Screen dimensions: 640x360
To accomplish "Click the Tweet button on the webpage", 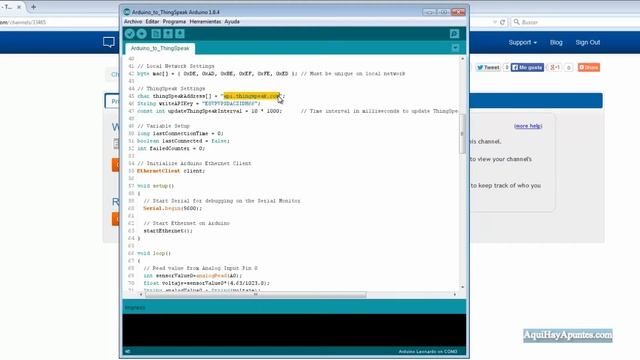I will [x=488, y=67].
